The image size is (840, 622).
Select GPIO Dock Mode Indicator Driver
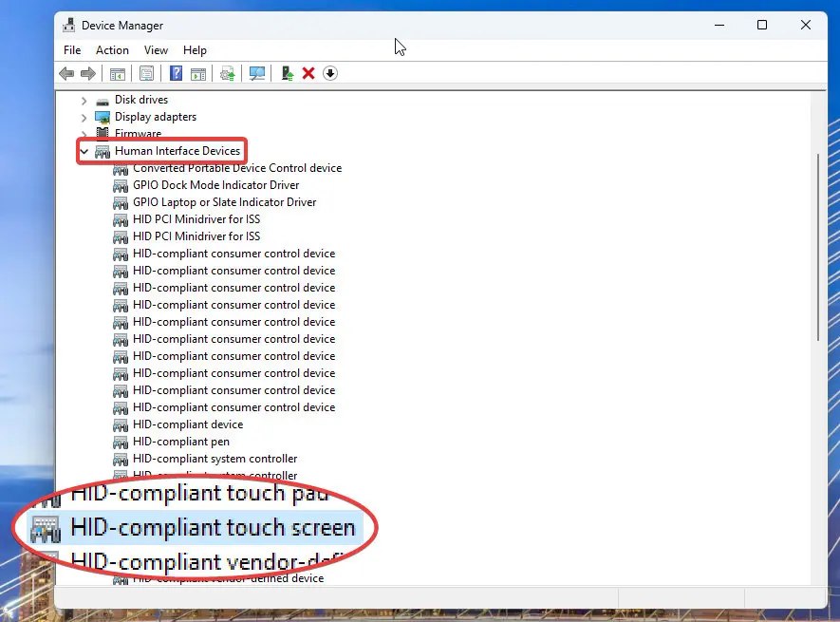coord(215,185)
